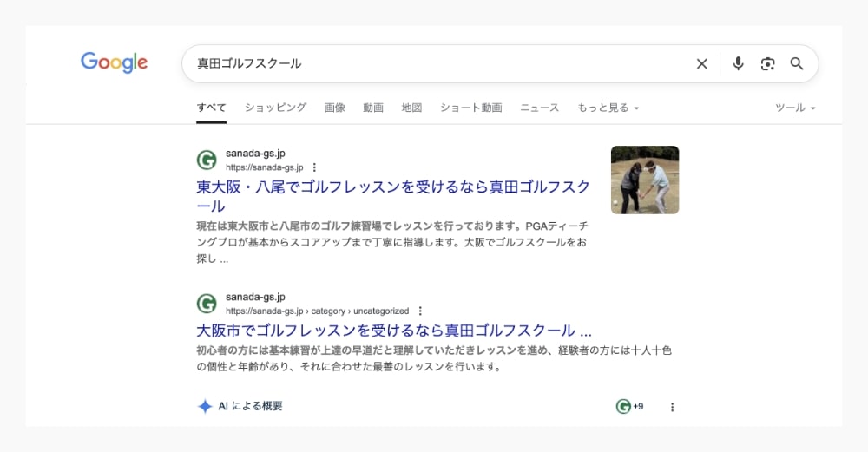Image resolution: width=868 pixels, height=452 pixels.
Task: Switch to ニュース tab
Action: click(540, 108)
